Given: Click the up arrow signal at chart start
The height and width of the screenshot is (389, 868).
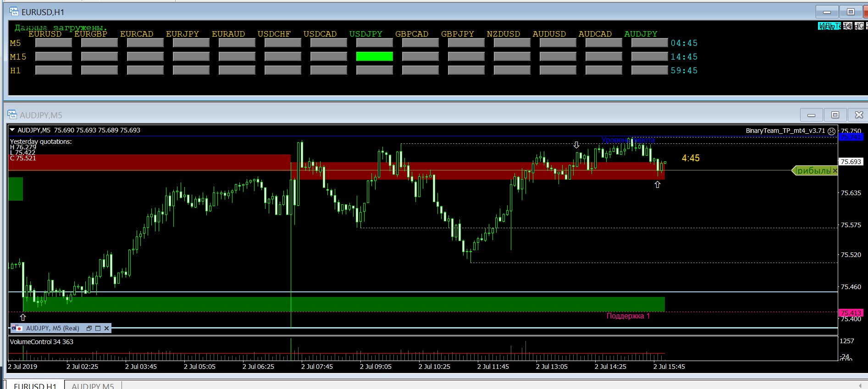Looking at the screenshot, I should point(23,317).
